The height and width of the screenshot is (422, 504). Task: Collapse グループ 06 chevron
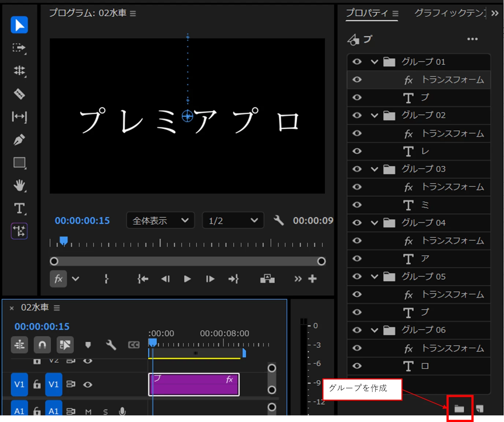pyautogui.click(x=374, y=330)
